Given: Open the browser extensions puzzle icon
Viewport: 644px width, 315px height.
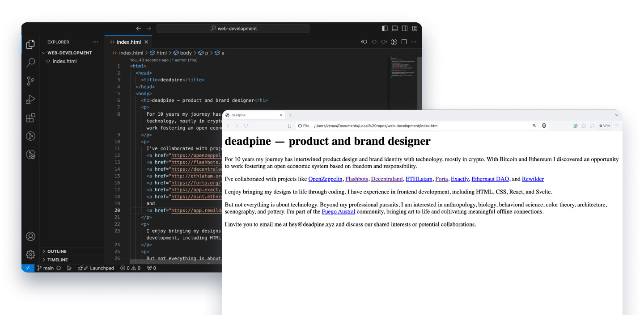Looking at the screenshot, I should (x=584, y=126).
